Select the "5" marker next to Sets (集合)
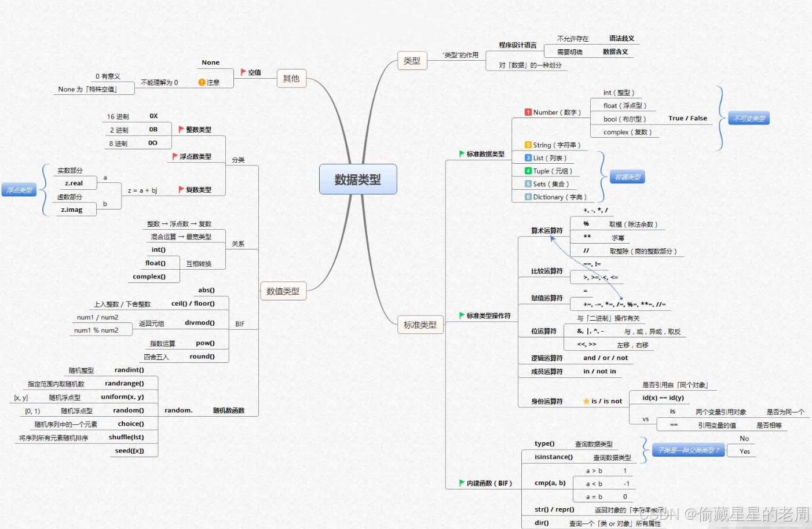Image resolution: width=812 pixels, height=529 pixels. click(x=528, y=183)
